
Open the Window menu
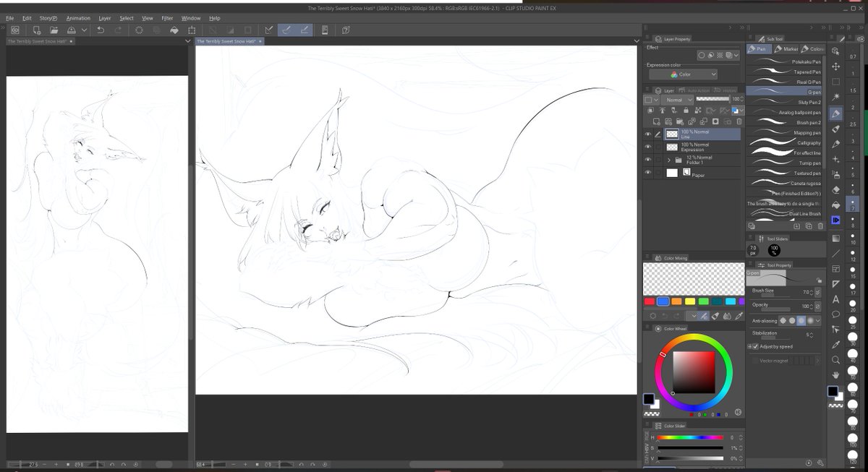(x=191, y=17)
